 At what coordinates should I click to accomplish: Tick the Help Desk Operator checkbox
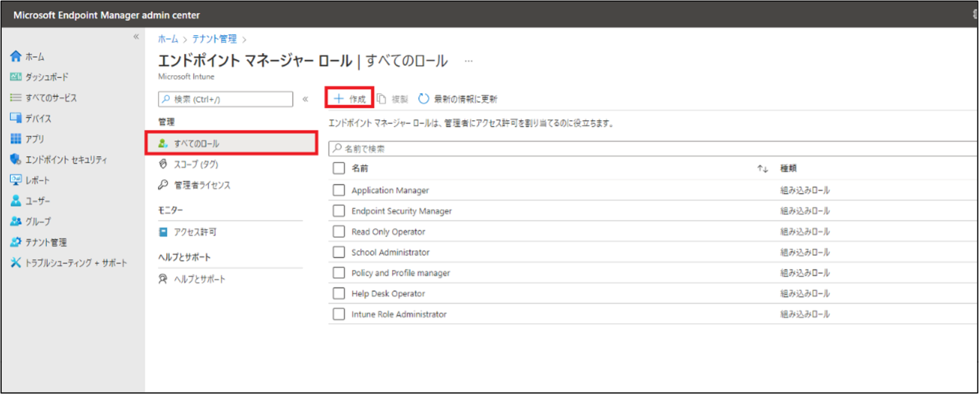pos(339,293)
